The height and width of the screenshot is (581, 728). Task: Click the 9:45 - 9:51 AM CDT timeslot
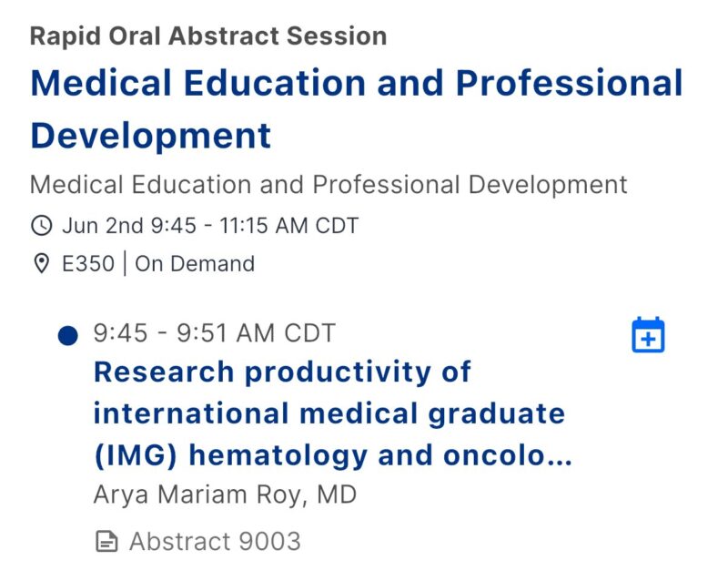pos(215,333)
